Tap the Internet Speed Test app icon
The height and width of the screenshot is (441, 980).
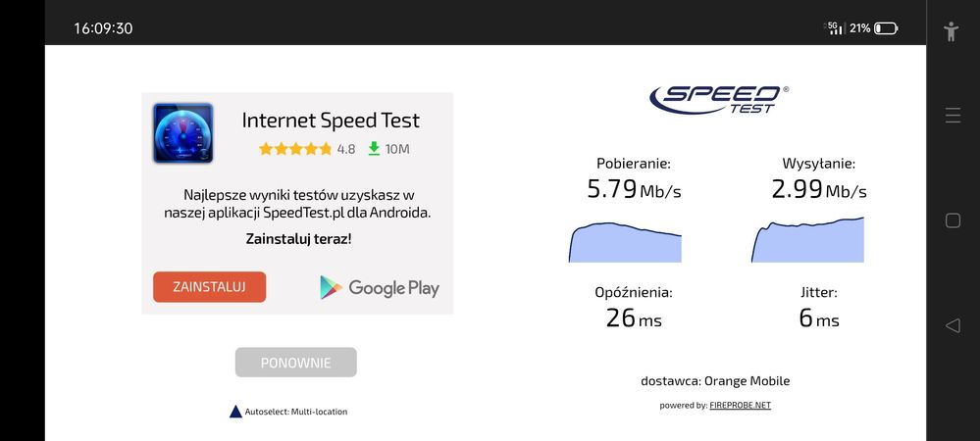[182, 133]
